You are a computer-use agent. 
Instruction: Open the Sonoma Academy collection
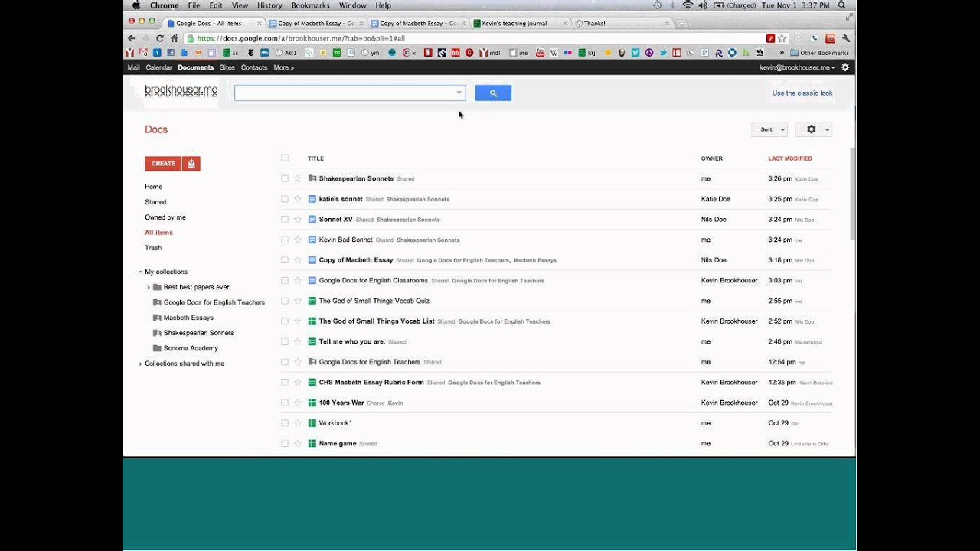point(191,348)
